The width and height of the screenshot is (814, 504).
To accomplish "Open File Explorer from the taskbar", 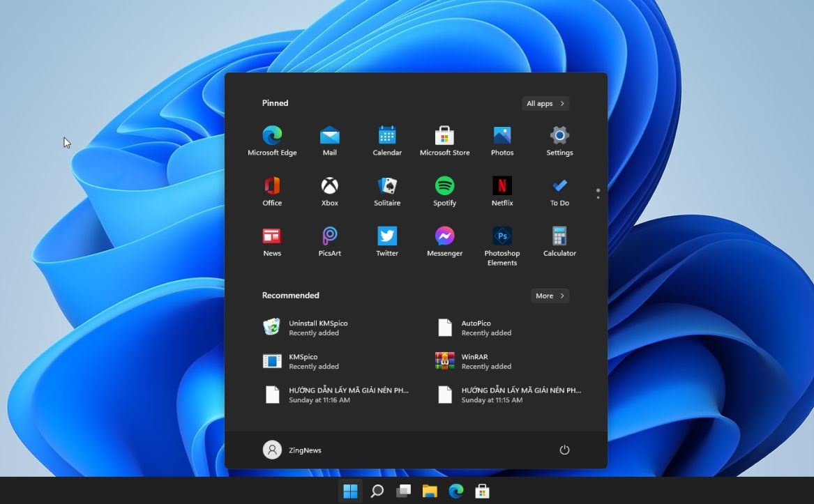I will tap(430, 491).
